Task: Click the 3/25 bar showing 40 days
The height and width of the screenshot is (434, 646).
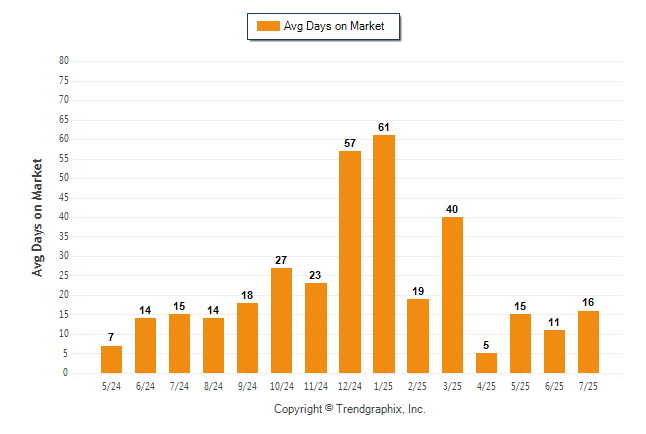Action: (452, 295)
